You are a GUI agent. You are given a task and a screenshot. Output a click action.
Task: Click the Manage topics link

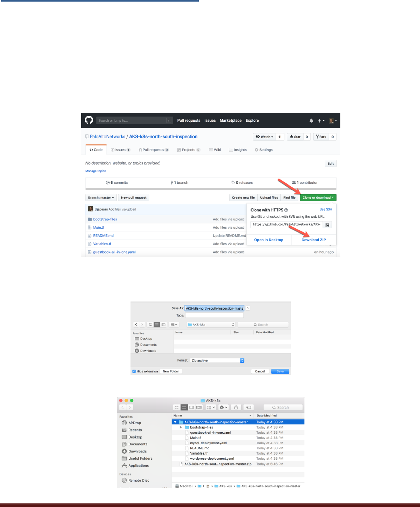point(96,171)
